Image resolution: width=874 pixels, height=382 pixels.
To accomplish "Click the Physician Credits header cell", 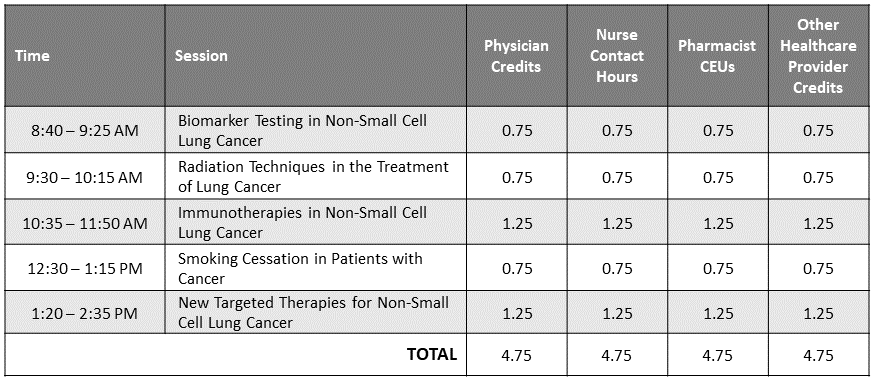I will (x=517, y=56).
